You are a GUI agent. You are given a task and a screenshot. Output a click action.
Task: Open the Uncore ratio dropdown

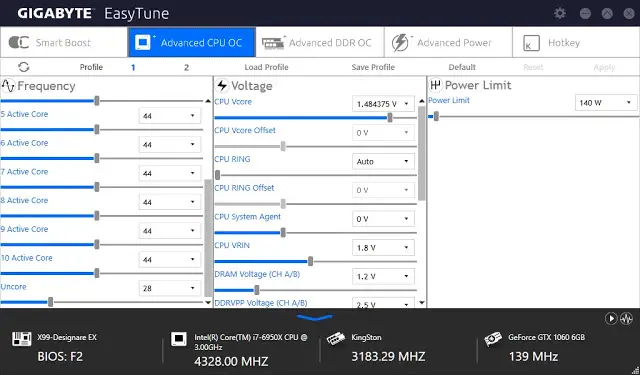click(x=170, y=288)
